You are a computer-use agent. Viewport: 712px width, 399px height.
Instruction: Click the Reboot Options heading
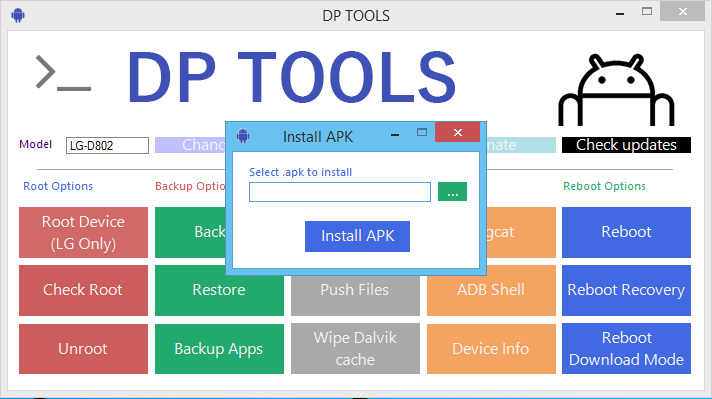tap(604, 186)
